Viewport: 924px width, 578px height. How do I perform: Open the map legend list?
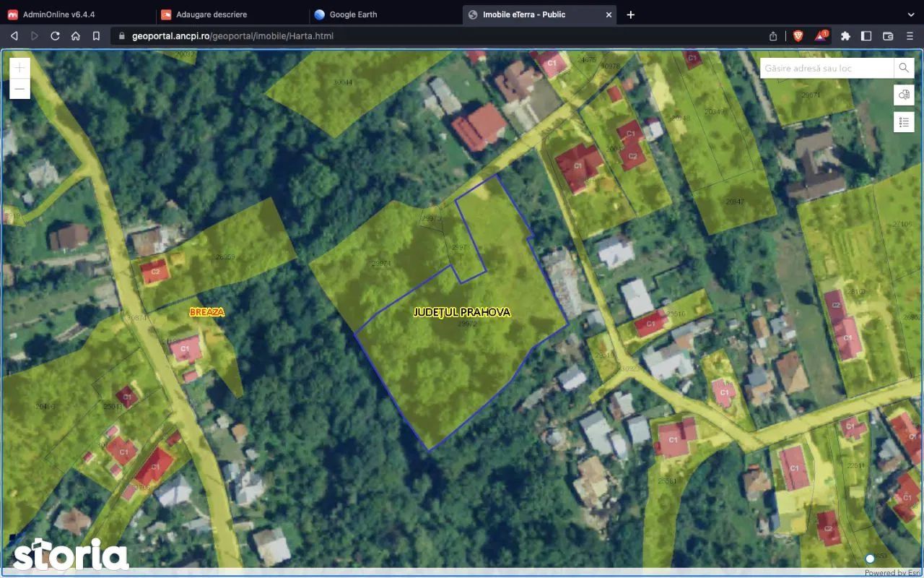tap(904, 121)
